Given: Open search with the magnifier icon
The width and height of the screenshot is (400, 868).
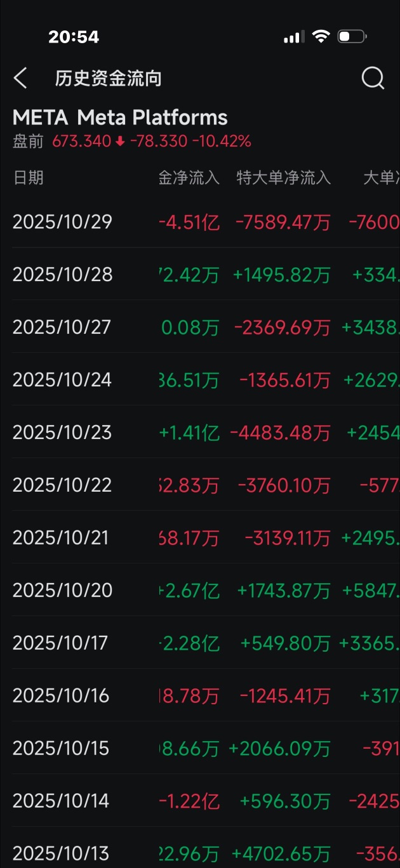Looking at the screenshot, I should (373, 78).
